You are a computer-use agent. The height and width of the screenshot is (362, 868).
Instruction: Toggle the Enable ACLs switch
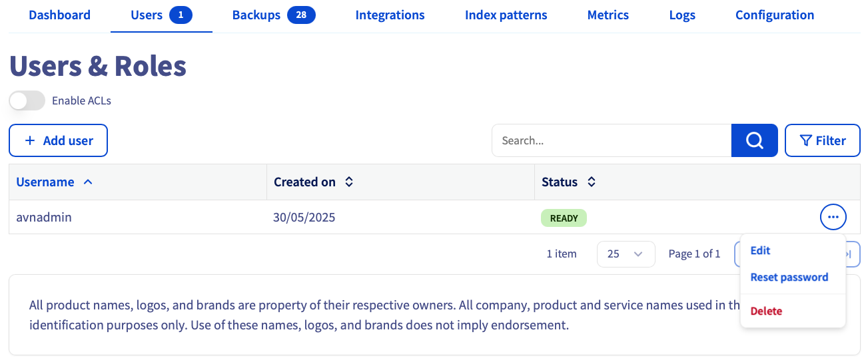[x=27, y=101]
